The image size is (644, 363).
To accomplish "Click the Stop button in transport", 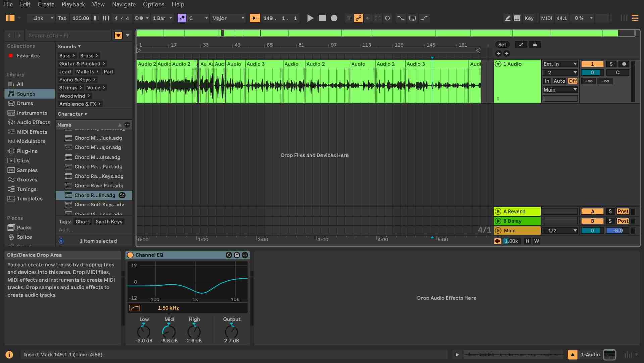I will 322,18.
